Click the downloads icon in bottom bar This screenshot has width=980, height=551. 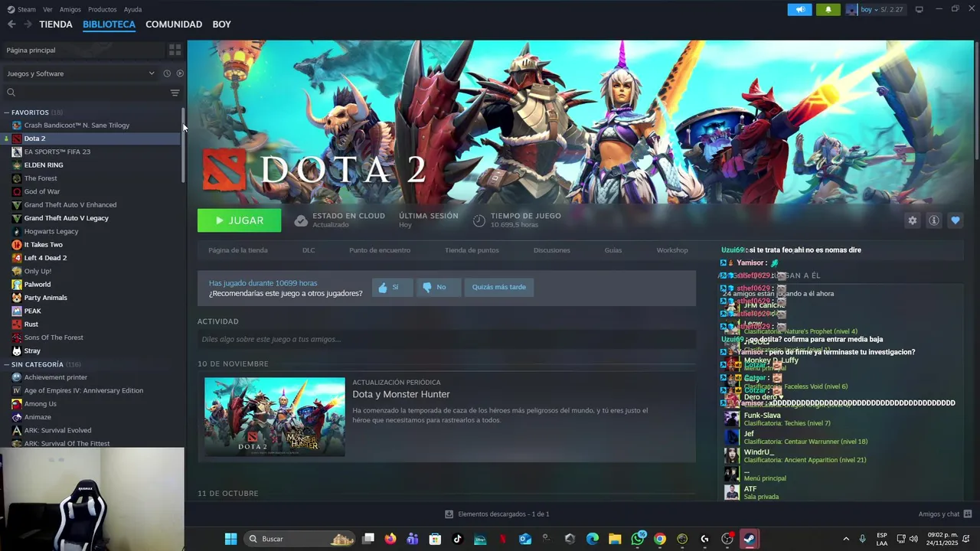[449, 514]
